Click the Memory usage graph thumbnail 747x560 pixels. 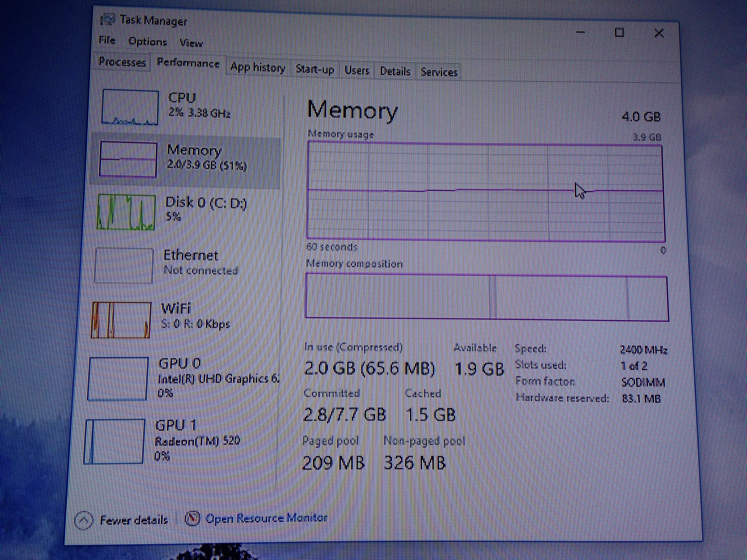[x=128, y=159]
